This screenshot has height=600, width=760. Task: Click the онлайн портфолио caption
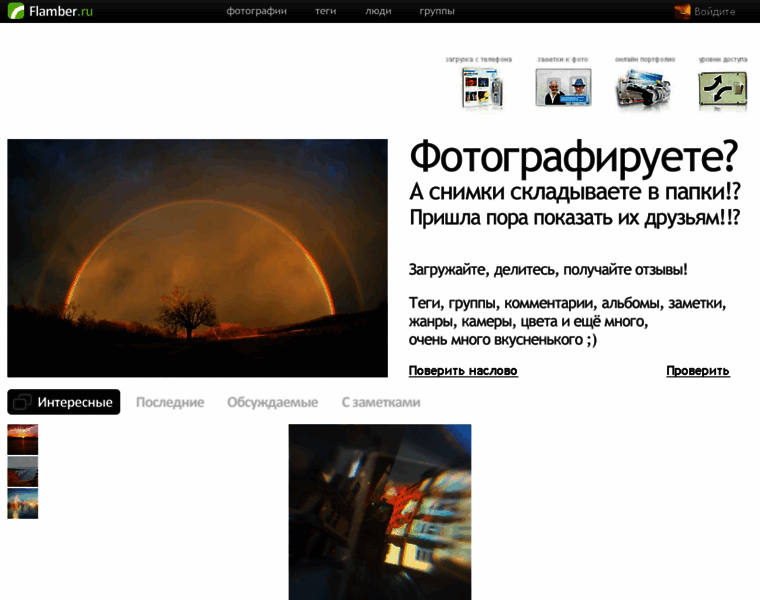pyautogui.click(x=645, y=59)
